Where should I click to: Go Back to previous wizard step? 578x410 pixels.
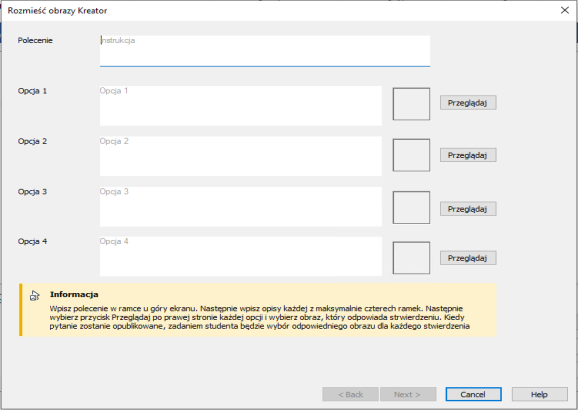click(350, 395)
